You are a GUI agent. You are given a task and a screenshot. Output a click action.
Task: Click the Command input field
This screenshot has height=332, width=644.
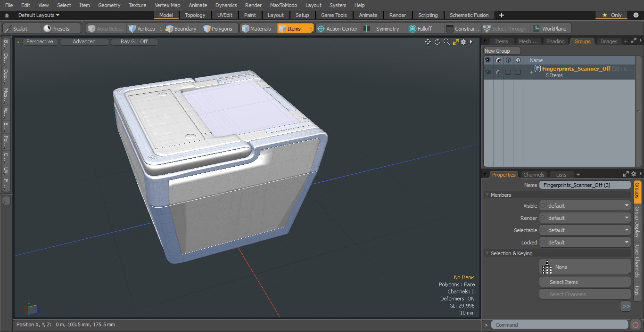[559, 325]
